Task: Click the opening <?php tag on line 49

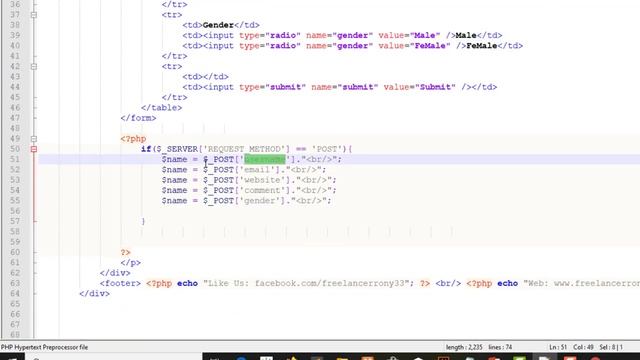Action: [x=133, y=139]
